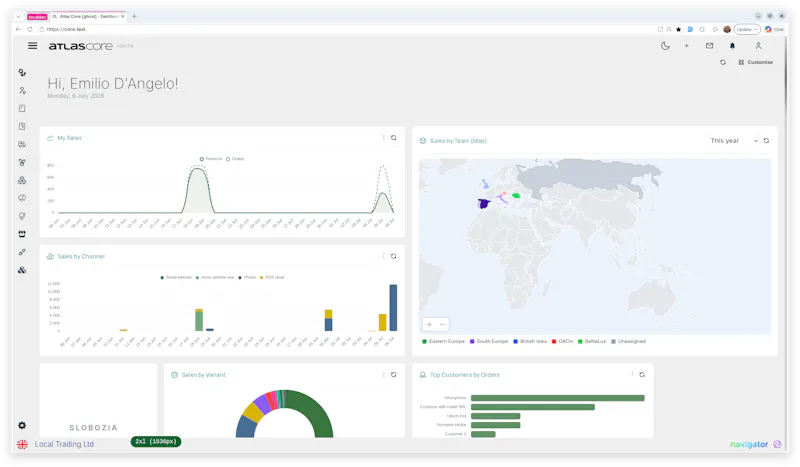This screenshot has width=800, height=467.
Task: Toggle POS retail series in channel legend
Action: [272, 278]
